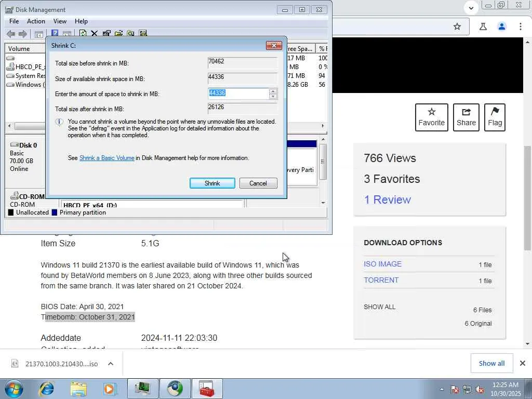This screenshot has width=532, height=399.
Task: Click the disk settings checklist toolbar icon
Action: coord(143,33)
